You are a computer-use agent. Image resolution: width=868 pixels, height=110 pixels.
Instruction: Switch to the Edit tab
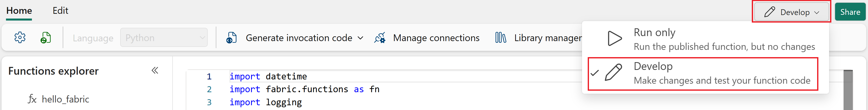pos(60,11)
